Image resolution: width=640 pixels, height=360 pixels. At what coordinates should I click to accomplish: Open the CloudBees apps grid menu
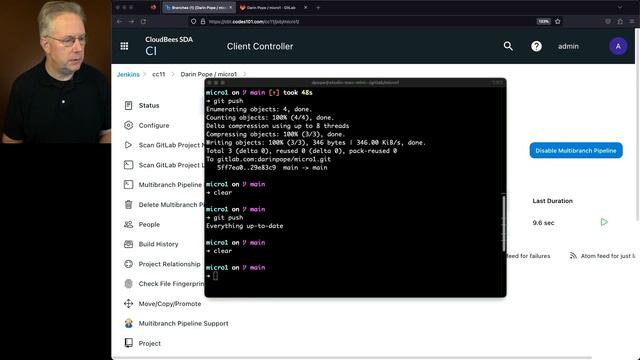click(x=124, y=46)
